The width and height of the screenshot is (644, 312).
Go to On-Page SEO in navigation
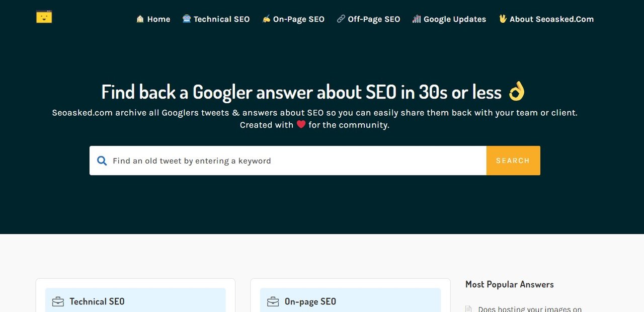click(x=293, y=19)
